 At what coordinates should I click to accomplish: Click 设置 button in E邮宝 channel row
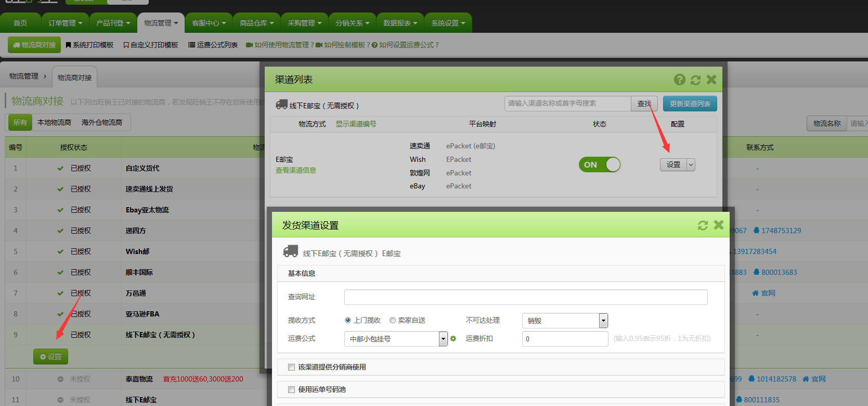pyautogui.click(x=673, y=164)
